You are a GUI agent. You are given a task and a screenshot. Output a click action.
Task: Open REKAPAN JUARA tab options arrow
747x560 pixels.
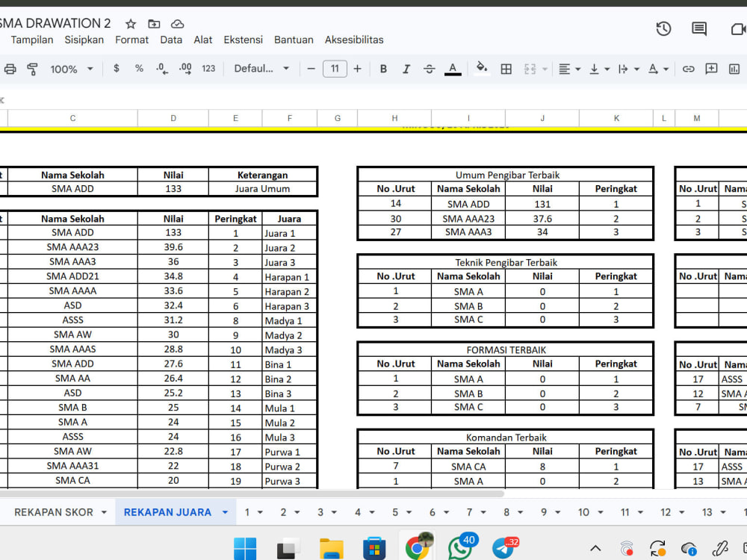point(225,512)
